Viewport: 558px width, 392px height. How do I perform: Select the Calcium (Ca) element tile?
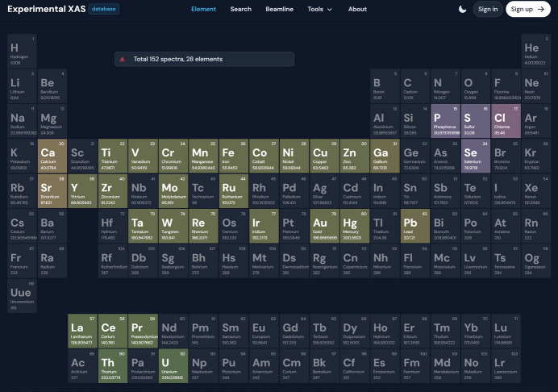[x=48, y=155]
